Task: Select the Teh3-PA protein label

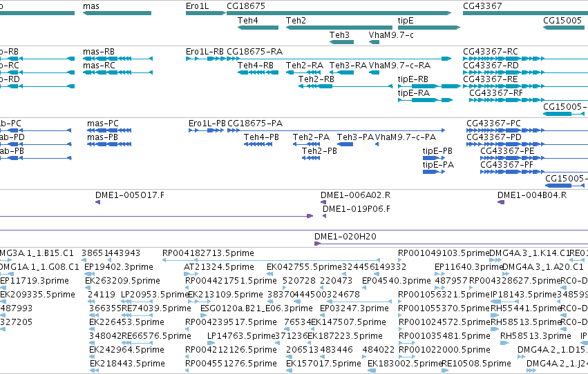Action: click(x=355, y=137)
